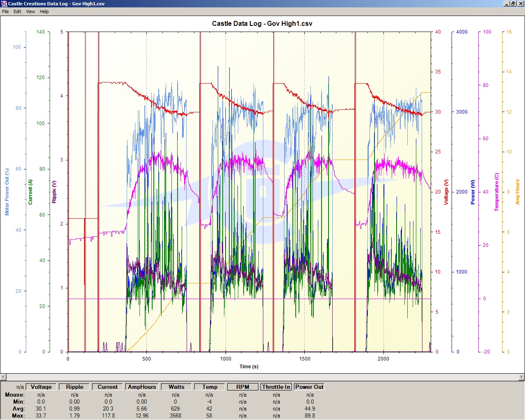Click the Avg Ripple value 0.99
Screen dimensions: 525x420
point(75,409)
